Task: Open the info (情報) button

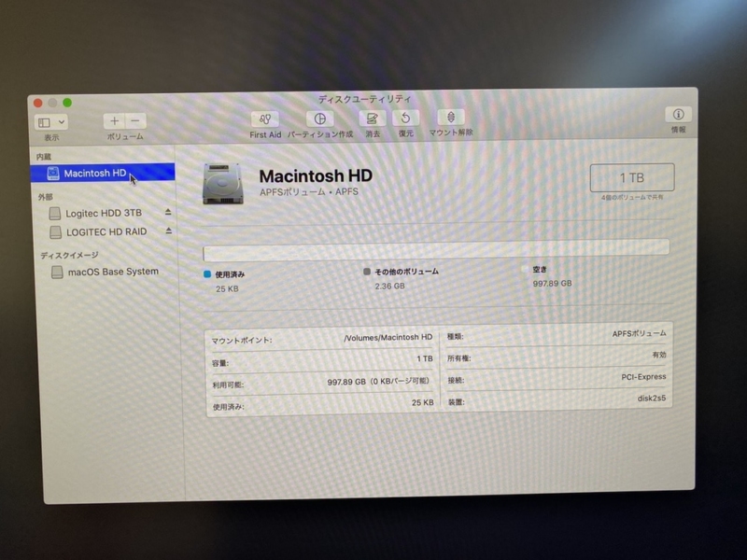Action: [x=679, y=114]
